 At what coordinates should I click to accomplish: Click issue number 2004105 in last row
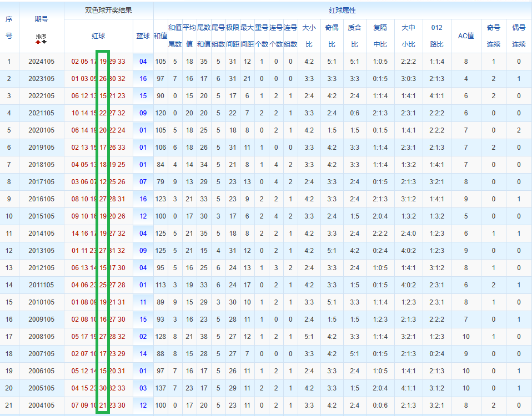click(x=41, y=405)
